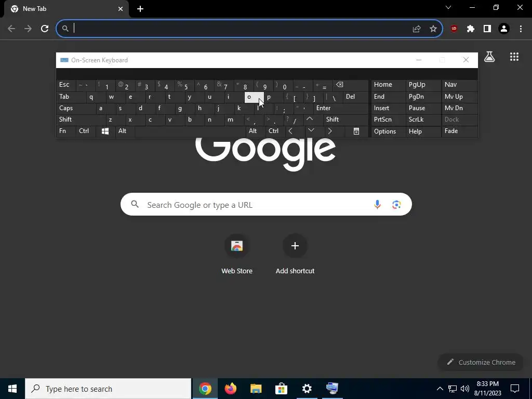Click the Windows taskbar search box
This screenshot has height=399, width=532.
[x=108, y=389]
